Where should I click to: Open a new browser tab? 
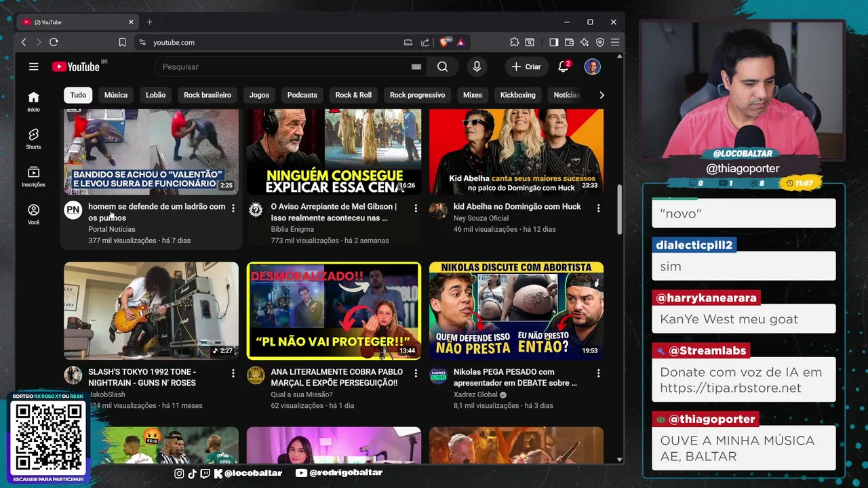click(150, 22)
